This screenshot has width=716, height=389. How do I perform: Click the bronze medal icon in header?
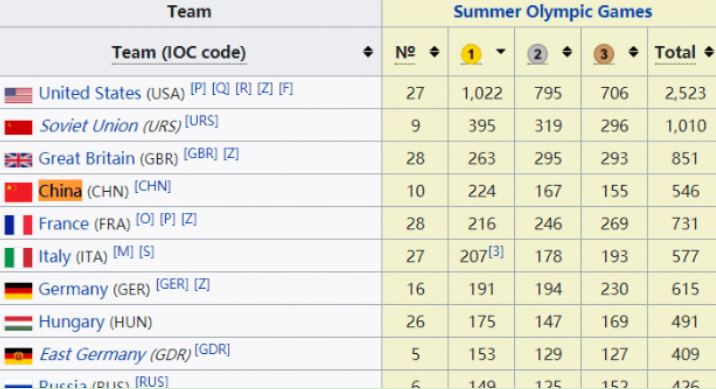pyautogui.click(x=604, y=54)
